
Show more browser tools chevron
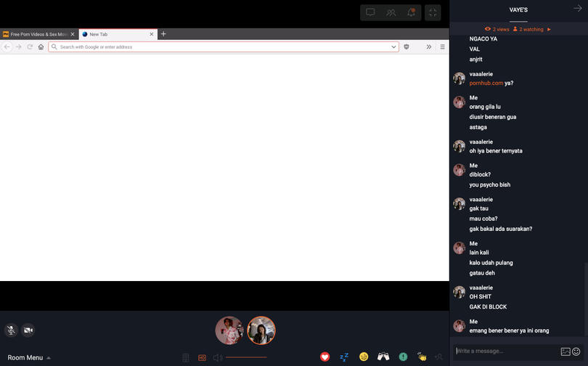[x=429, y=47]
